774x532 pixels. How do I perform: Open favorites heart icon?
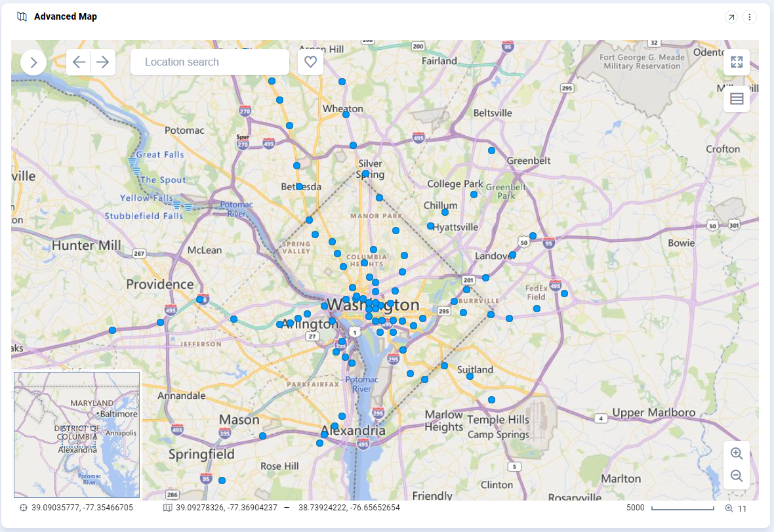[x=310, y=62]
